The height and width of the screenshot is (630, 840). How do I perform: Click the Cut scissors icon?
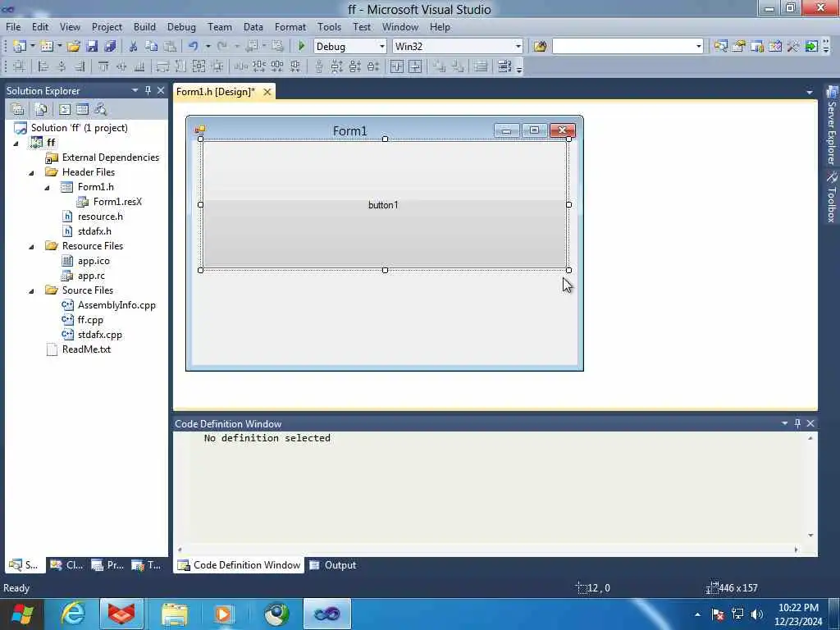134,47
